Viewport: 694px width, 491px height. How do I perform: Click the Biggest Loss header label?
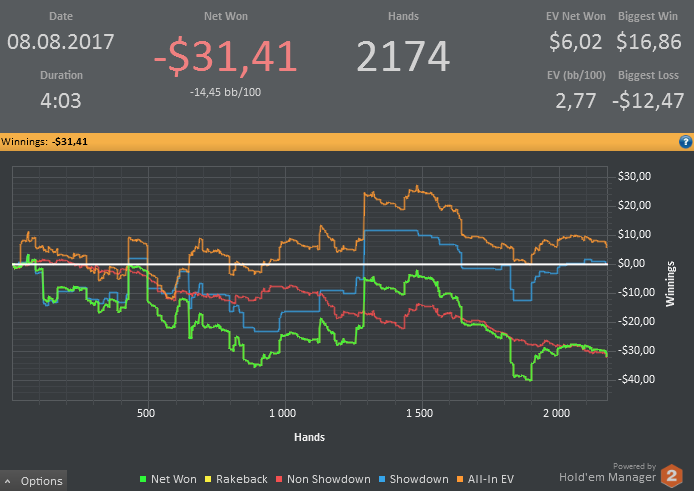tap(648, 75)
